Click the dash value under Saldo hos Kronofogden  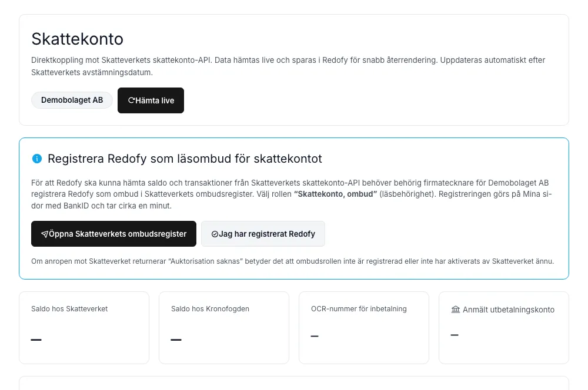click(176, 340)
